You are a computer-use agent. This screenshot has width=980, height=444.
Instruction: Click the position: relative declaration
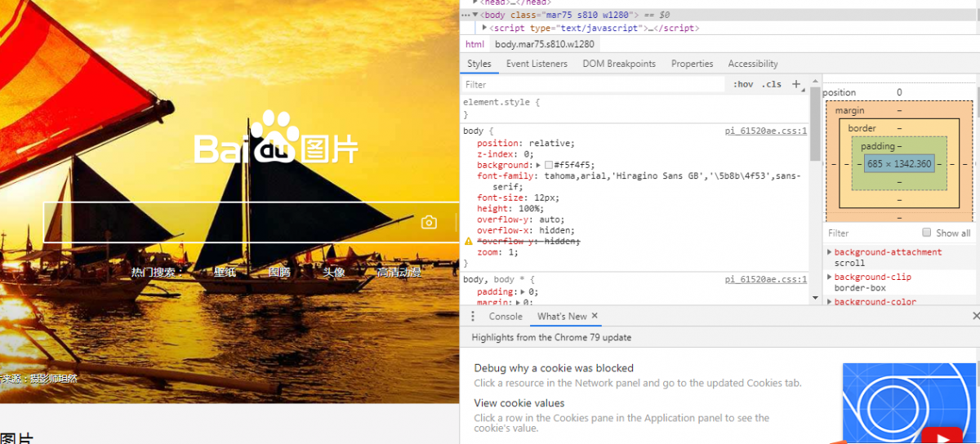tap(526, 143)
